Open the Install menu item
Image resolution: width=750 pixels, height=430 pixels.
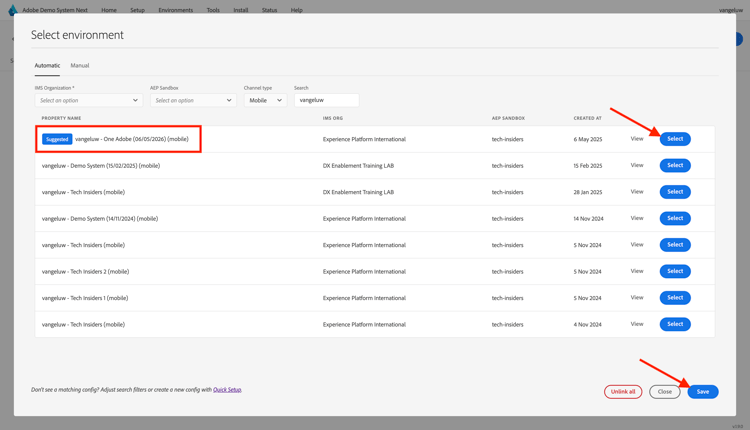[x=241, y=10]
